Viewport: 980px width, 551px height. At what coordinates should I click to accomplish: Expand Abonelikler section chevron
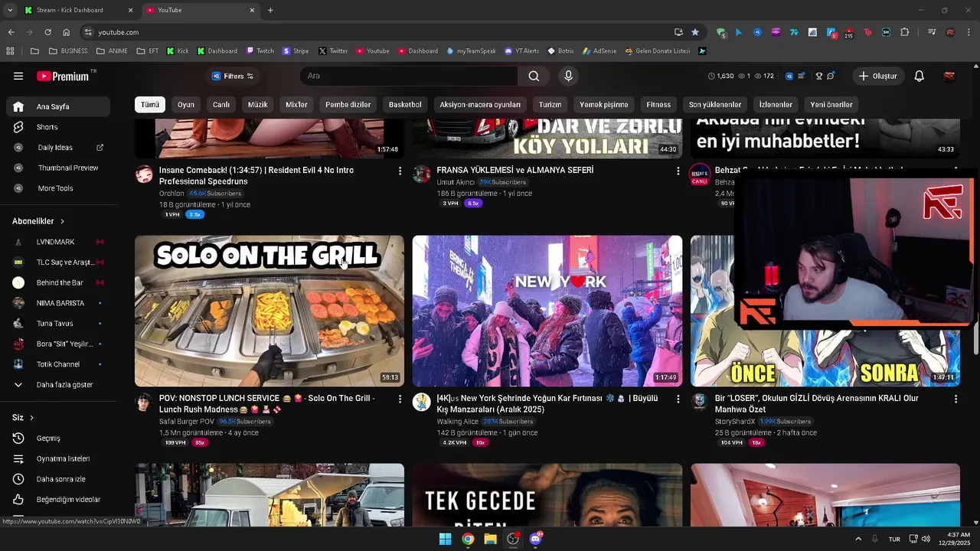pyautogui.click(x=63, y=221)
